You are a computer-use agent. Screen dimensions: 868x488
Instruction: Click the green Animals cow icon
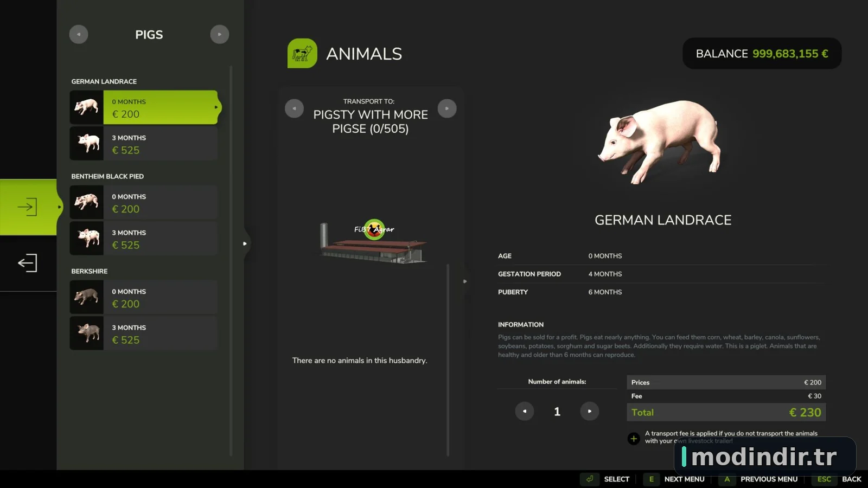point(302,53)
